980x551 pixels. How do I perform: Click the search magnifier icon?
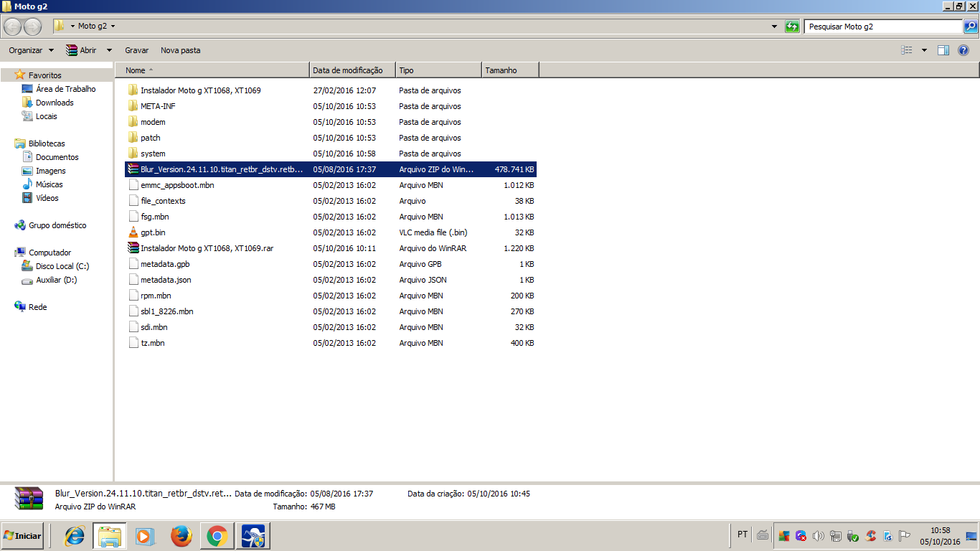tap(970, 27)
